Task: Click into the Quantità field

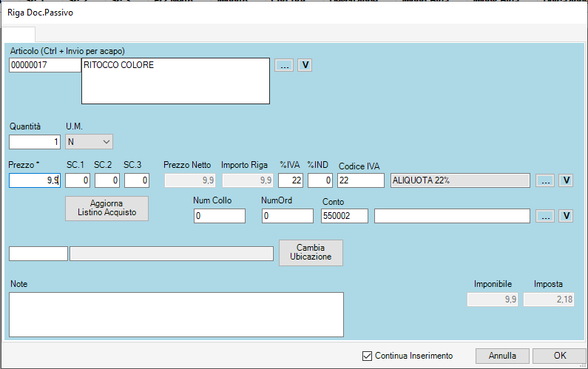Action: (x=35, y=142)
